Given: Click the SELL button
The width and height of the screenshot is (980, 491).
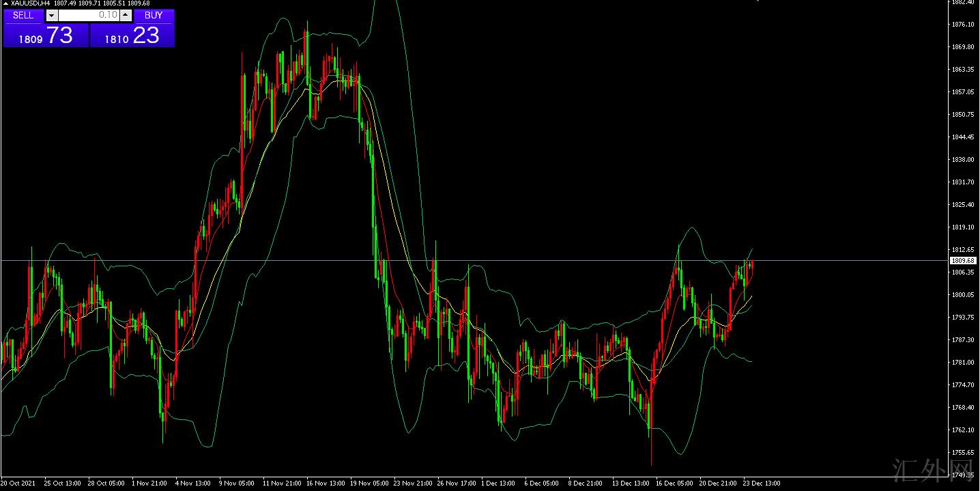Looking at the screenshot, I should [23, 15].
